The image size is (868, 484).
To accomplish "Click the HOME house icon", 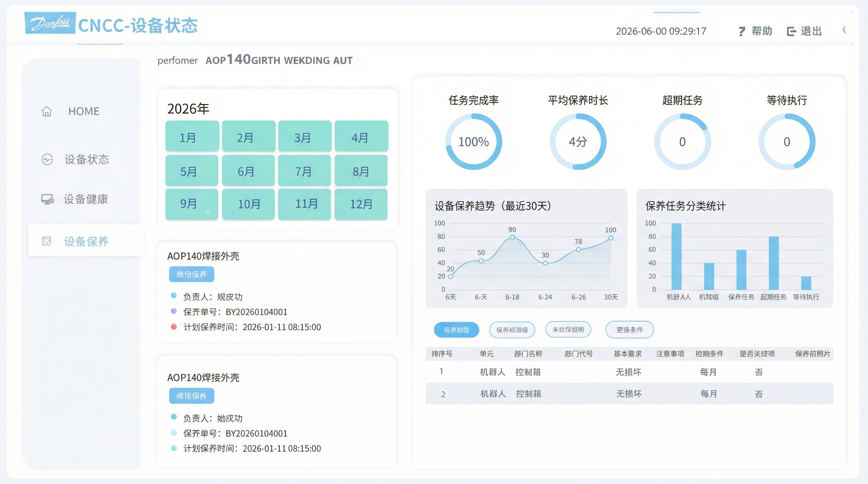I will coord(47,111).
